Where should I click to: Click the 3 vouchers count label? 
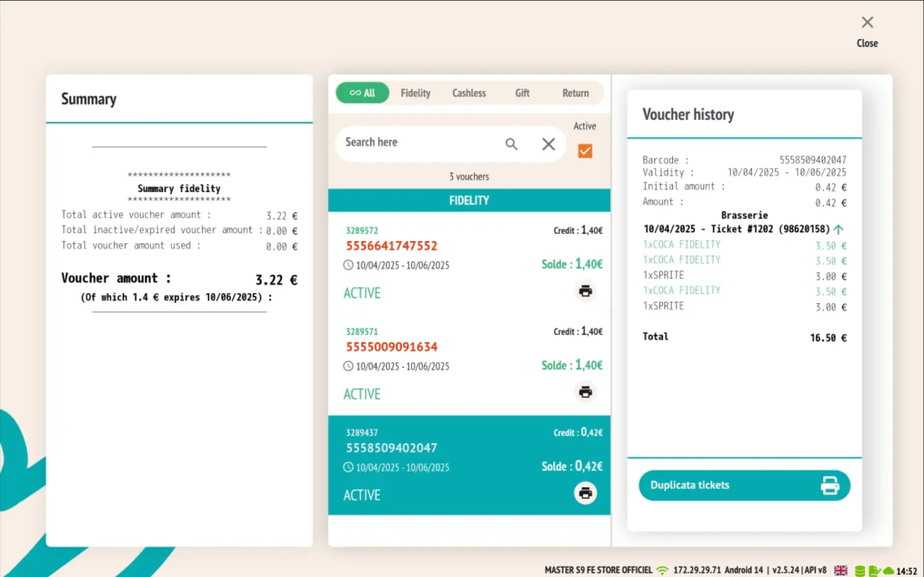469,176
